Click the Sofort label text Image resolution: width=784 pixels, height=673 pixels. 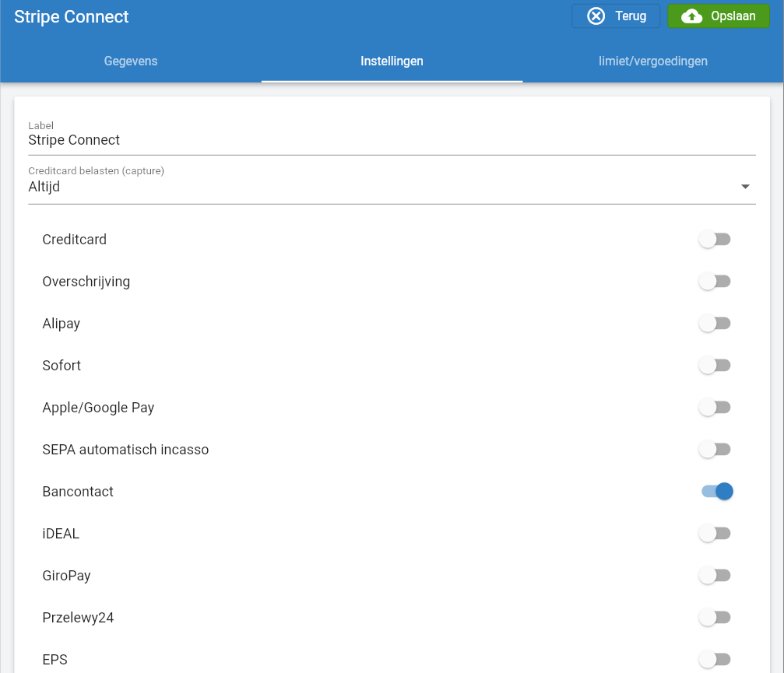(x=62, y=366)
